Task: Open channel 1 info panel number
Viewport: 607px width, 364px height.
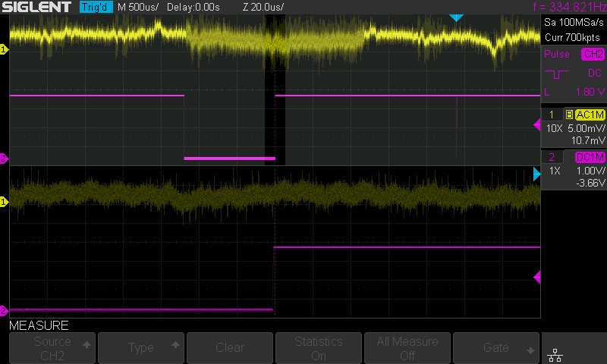Action: click(552, 115)
